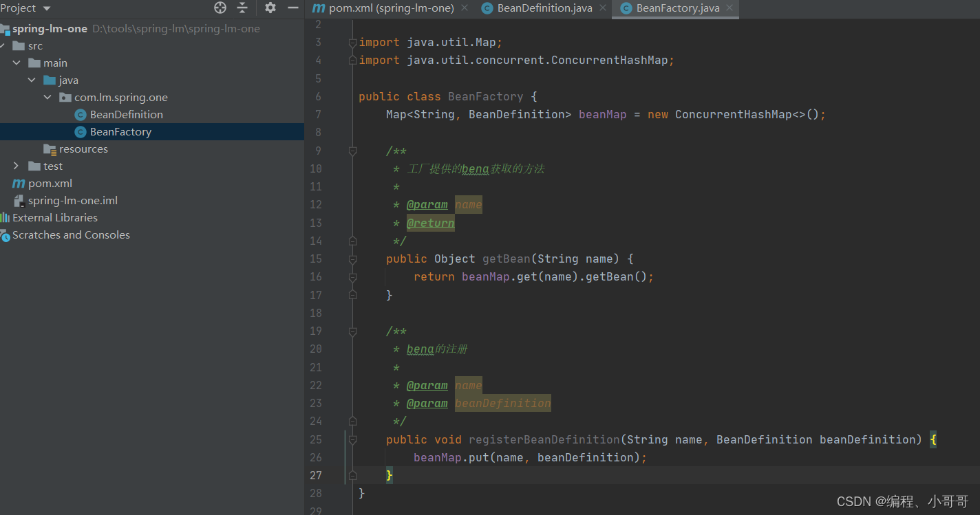Close the BeanDefinition.java tab
This screenshot has width=980, height=515.
[603, 8]
